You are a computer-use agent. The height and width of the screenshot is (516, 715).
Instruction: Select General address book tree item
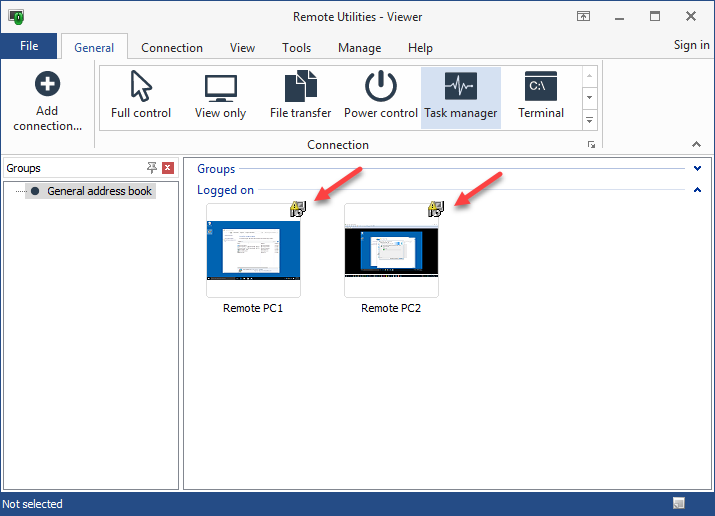91,191
